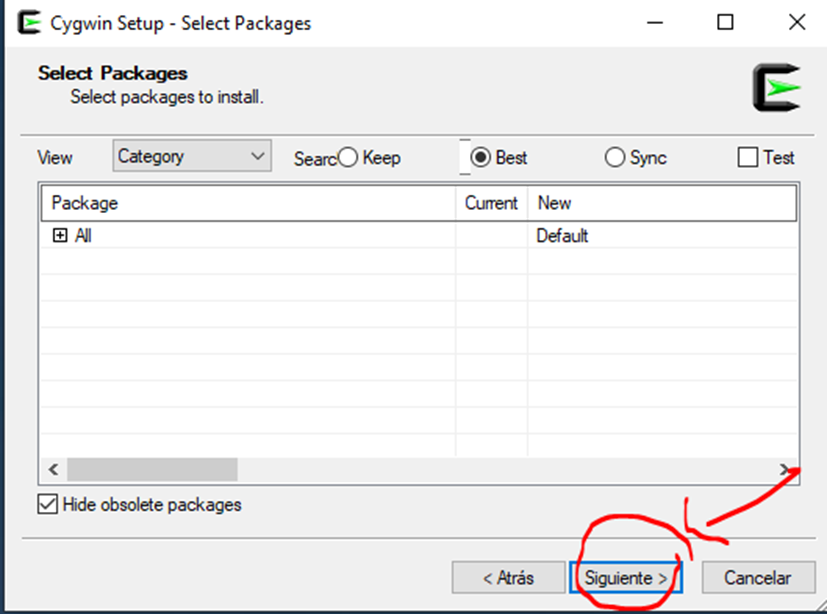Click the Current column header

pyautogui.click(x=491, y=203)
